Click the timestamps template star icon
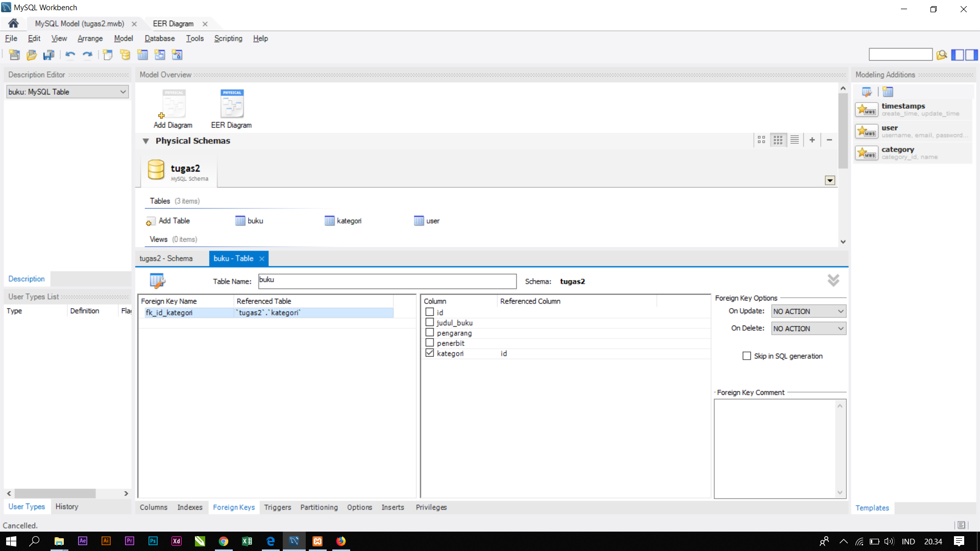This screenshot has width=980, height=551. coord(866,110)
